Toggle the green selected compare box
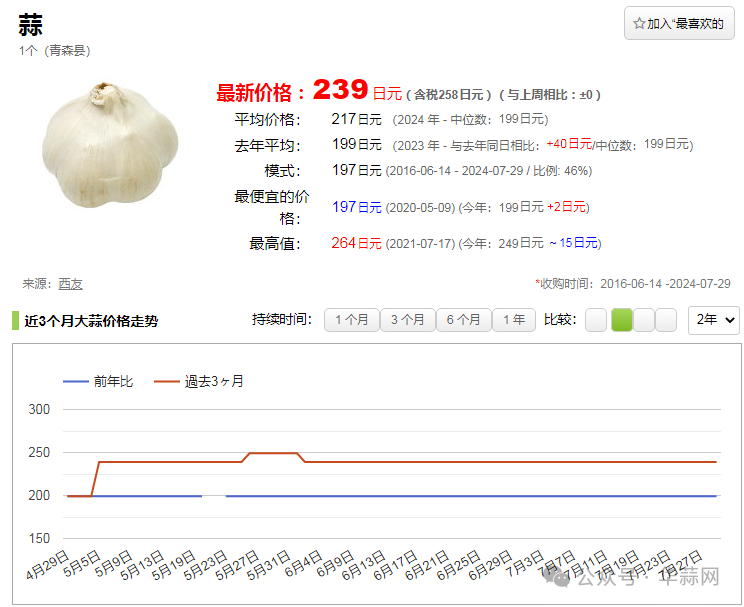Image resolution: width=744 pixels, height=607 pixels. point(621,320)
